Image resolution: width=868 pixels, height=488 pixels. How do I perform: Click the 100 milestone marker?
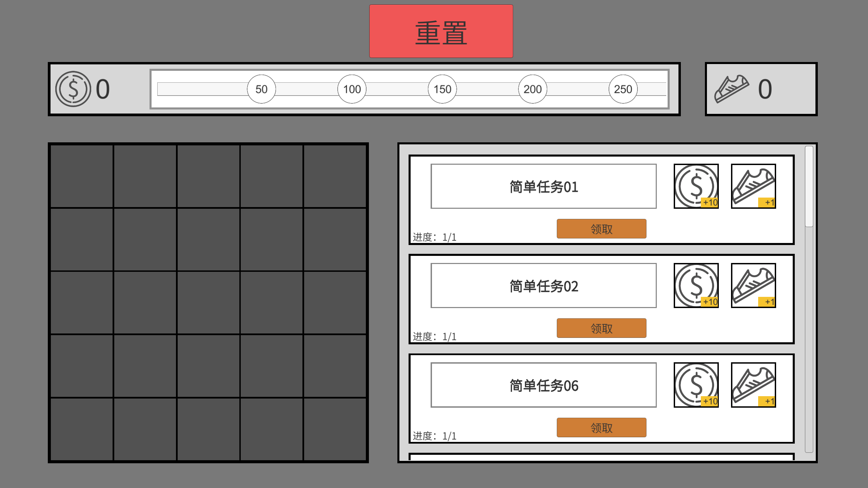(x=352, y=89)
